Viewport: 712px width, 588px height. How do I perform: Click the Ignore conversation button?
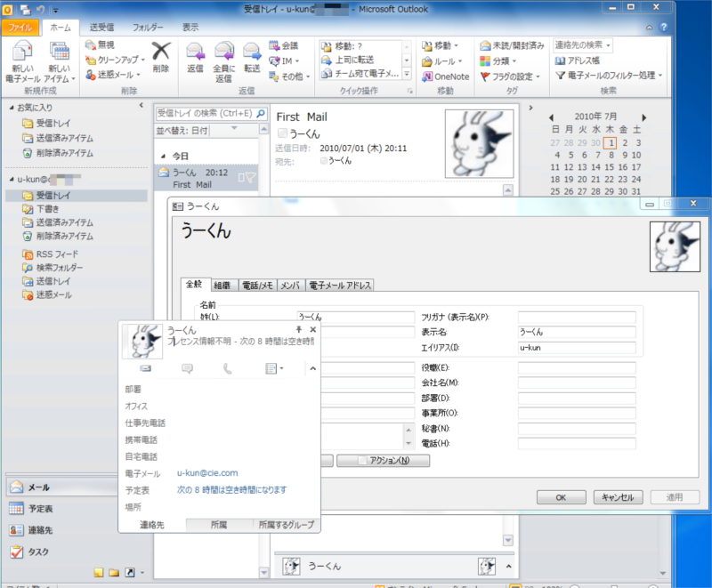click(x=100, y=44)
